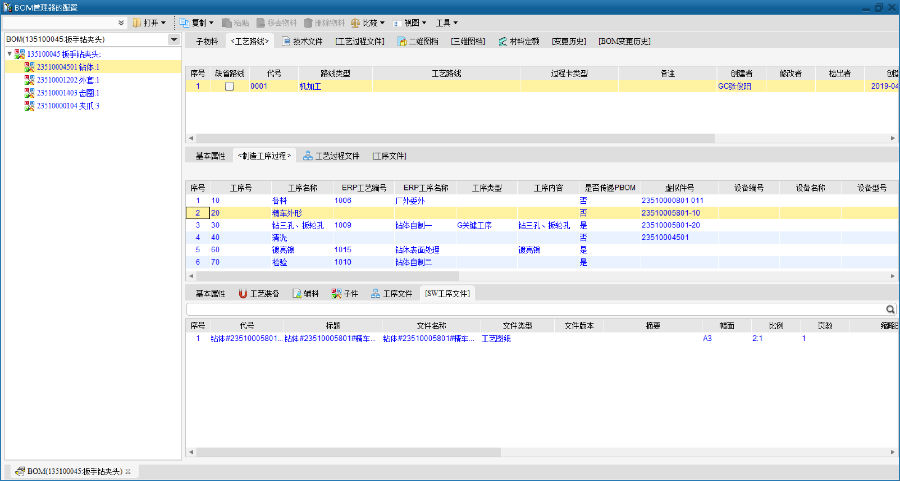Click the icon beside tree item 23510001202 外套
Viewport: 900px width, 481px height.
coord(30,80)
